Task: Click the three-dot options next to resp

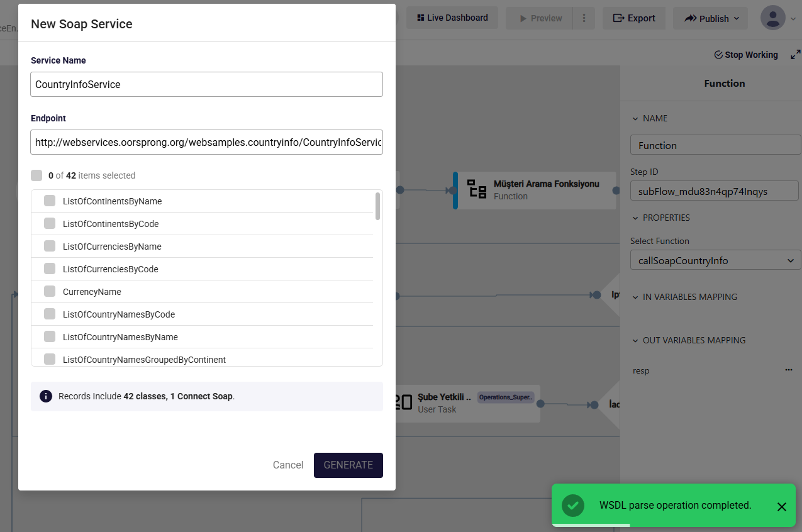Action: [789, 370]
